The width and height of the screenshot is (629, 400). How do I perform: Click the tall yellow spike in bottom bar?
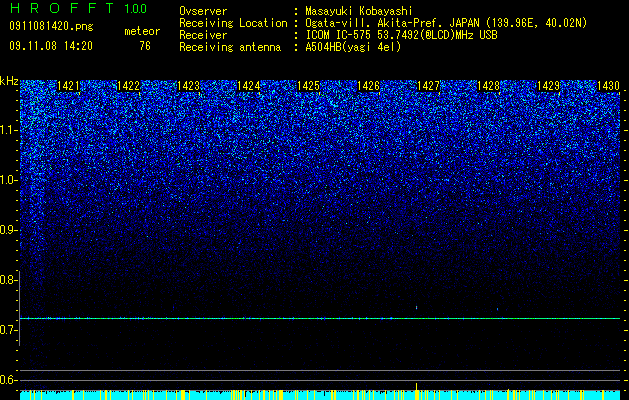click(x=416, y=391)
